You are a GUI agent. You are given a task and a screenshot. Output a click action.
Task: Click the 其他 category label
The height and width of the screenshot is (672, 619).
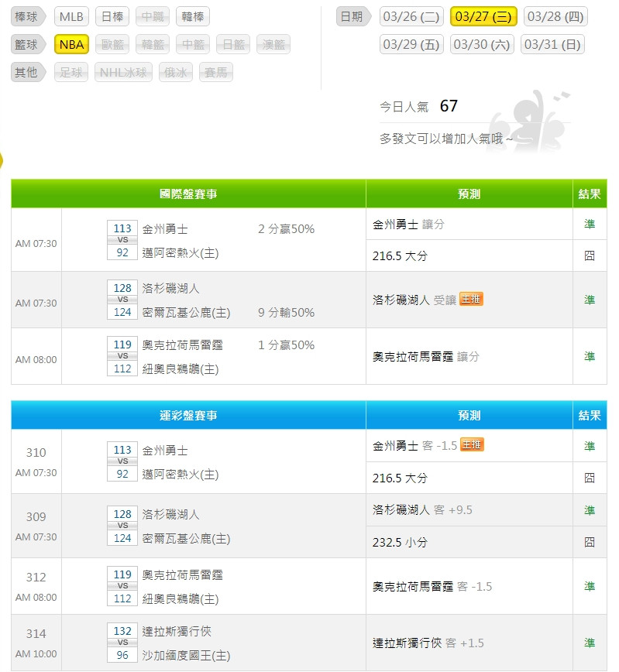(27, 73)
